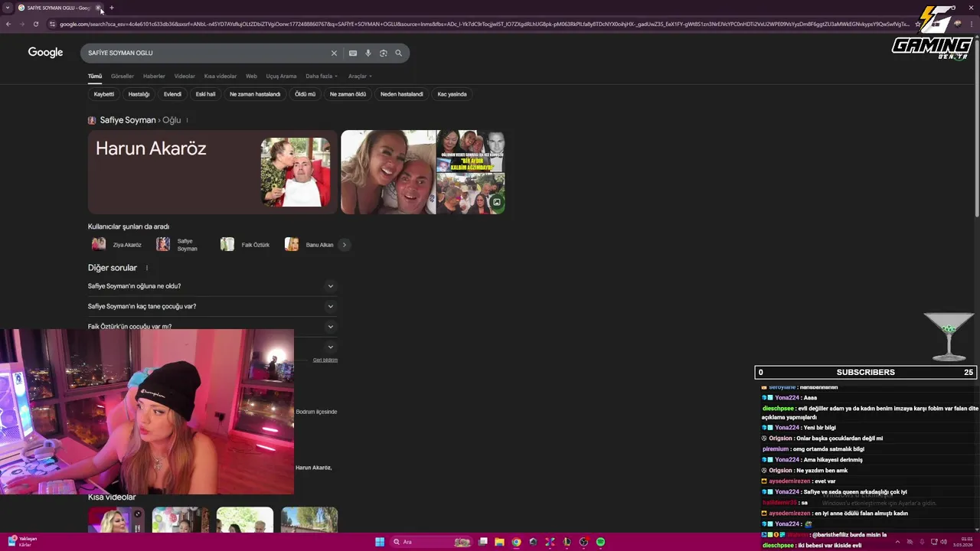Filter by the Kaybetti chip
Screen dimensions: 980x551
104,94
